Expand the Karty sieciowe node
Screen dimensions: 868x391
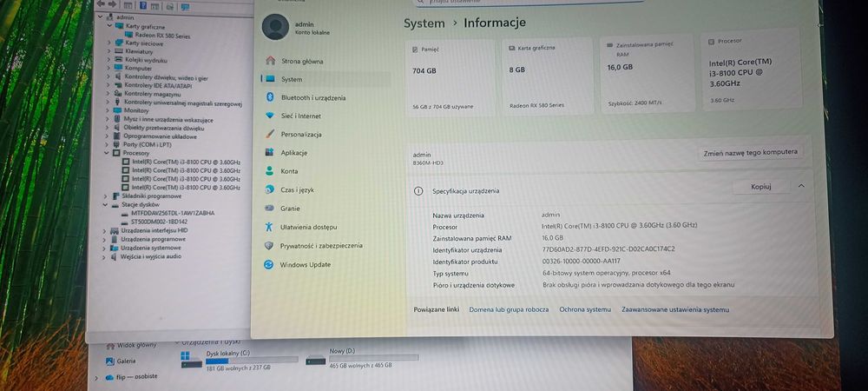pos(109,43)
